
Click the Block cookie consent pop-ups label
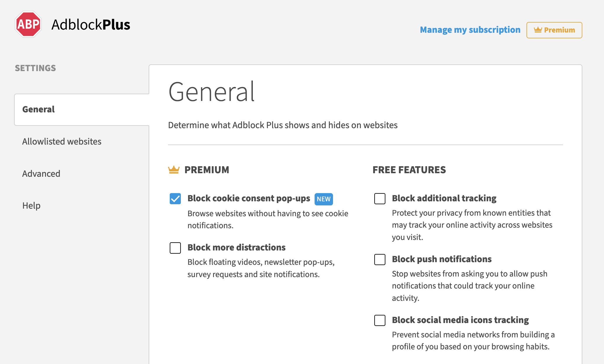point(248,198)
